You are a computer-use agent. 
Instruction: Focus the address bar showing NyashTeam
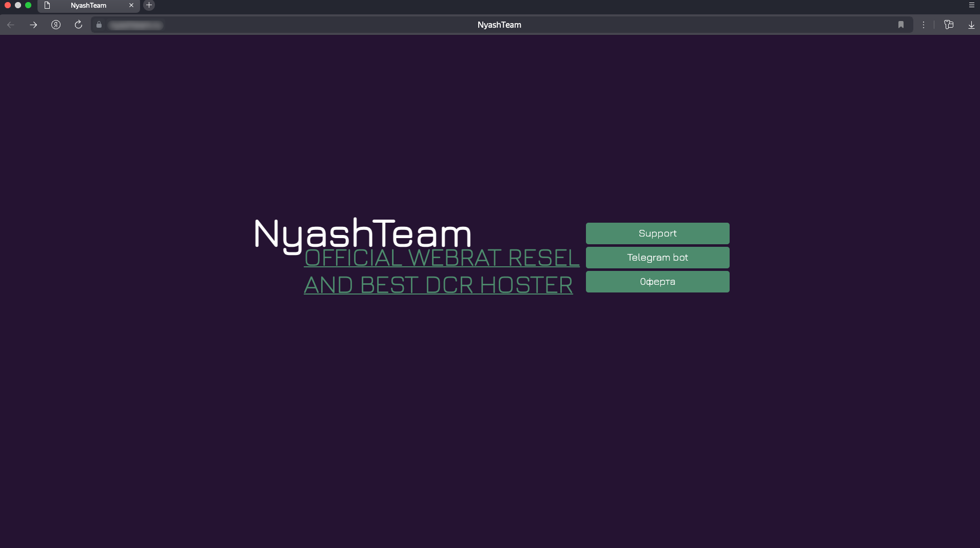point(499,25)
